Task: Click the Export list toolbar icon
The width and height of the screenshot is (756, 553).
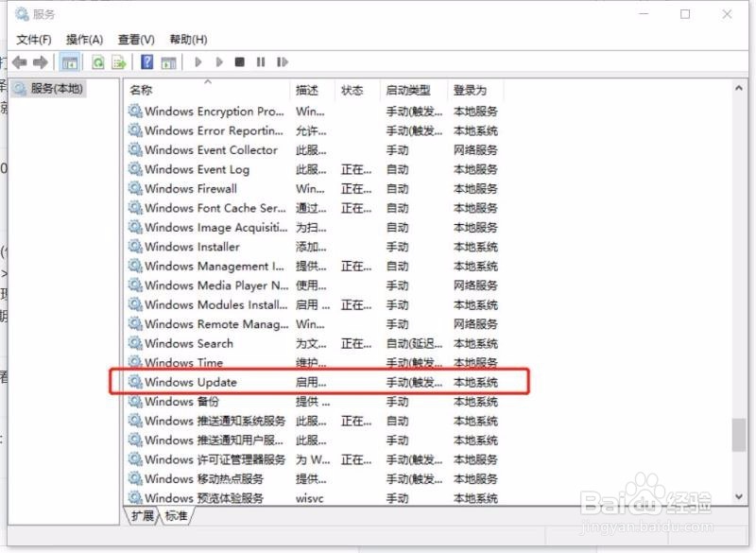Action: tap(119, 62)
